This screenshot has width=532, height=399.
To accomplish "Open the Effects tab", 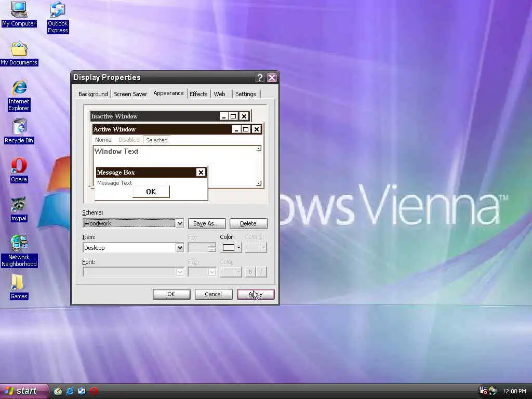I will pyautogui.click(x=198, y=94).
